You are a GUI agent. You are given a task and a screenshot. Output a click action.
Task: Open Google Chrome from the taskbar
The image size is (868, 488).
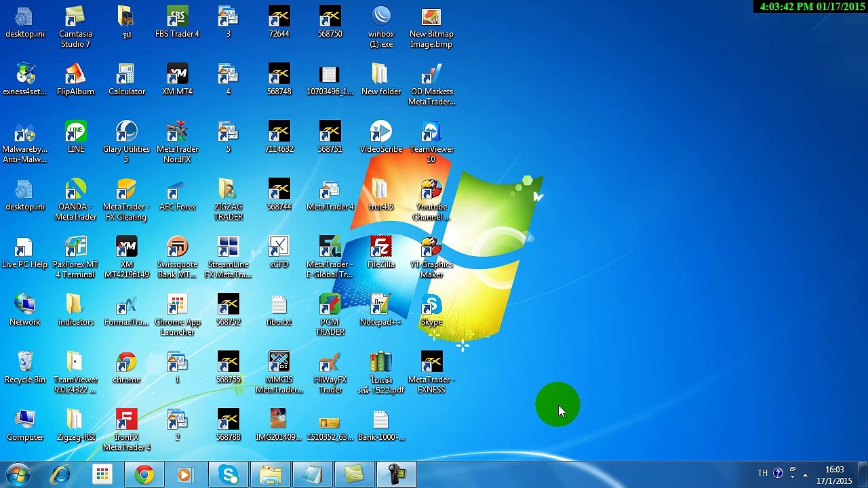click(x=144, y=474)
